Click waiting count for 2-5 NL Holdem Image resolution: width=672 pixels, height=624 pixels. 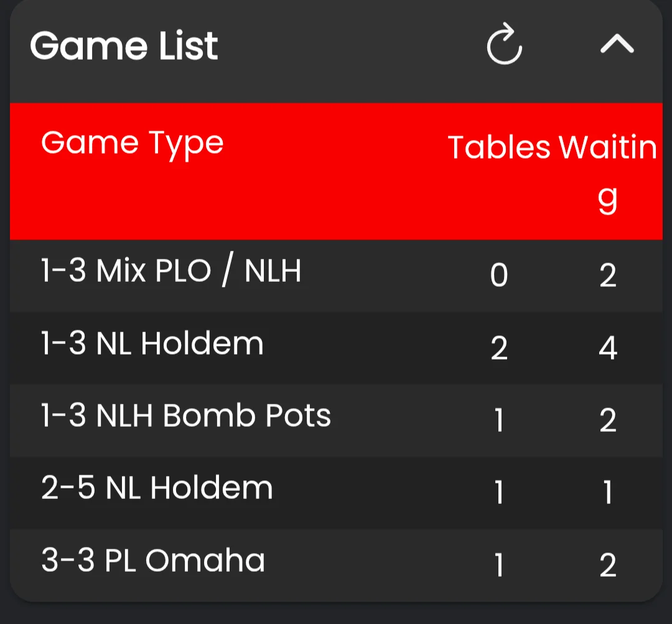[608, 491]
